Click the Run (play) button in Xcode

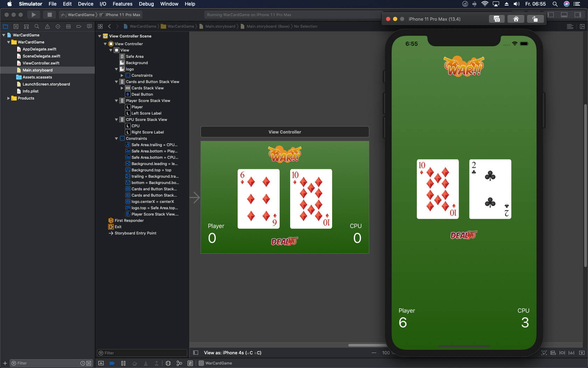(34, 15)
